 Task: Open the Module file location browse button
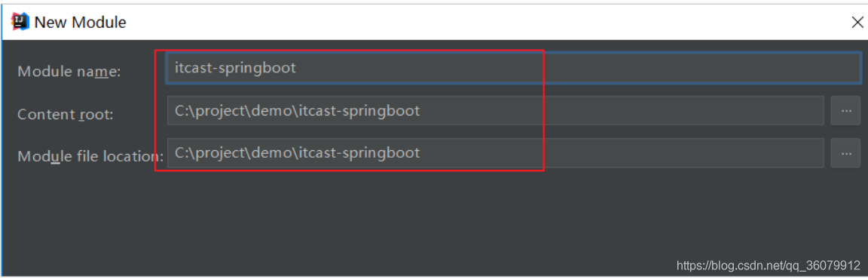[x=845, y=153]
